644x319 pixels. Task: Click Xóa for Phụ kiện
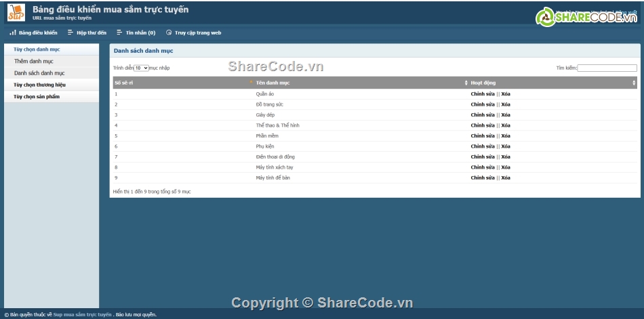click(x=506, y=146)
